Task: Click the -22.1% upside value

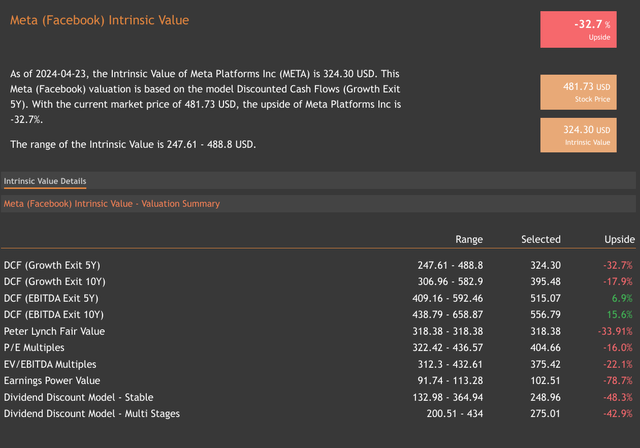Action: click(618, 364)
